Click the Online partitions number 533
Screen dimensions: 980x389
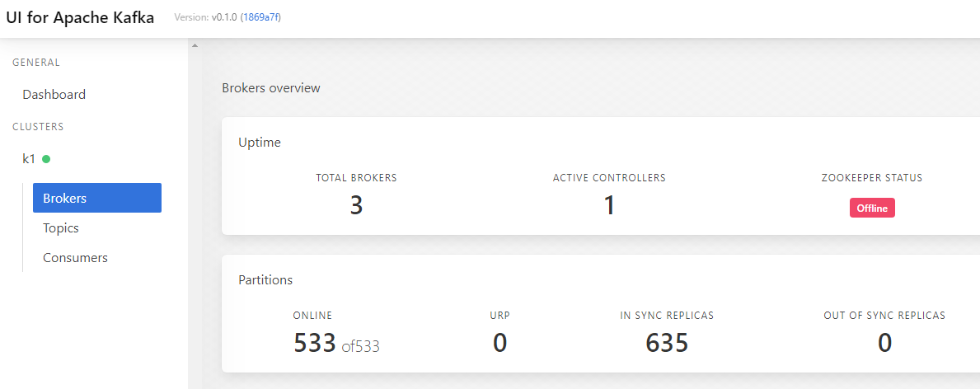tap(315, 343)
